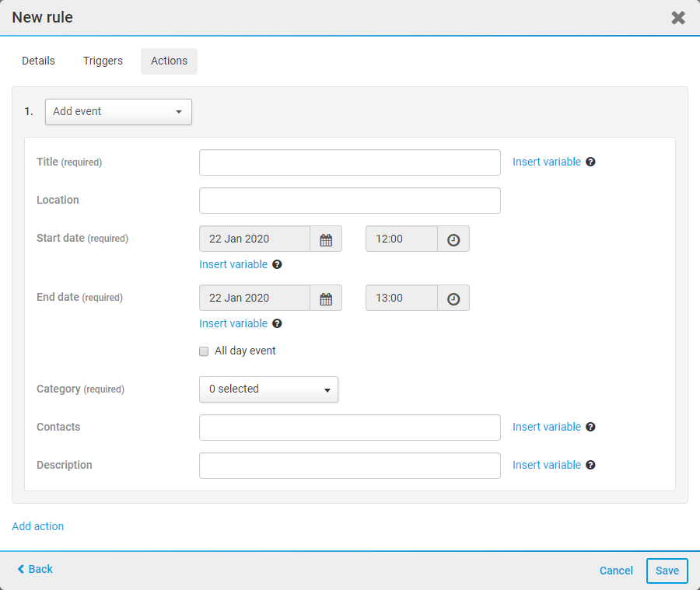Open the Category 0 selected dropdown

tap(268, 389)
